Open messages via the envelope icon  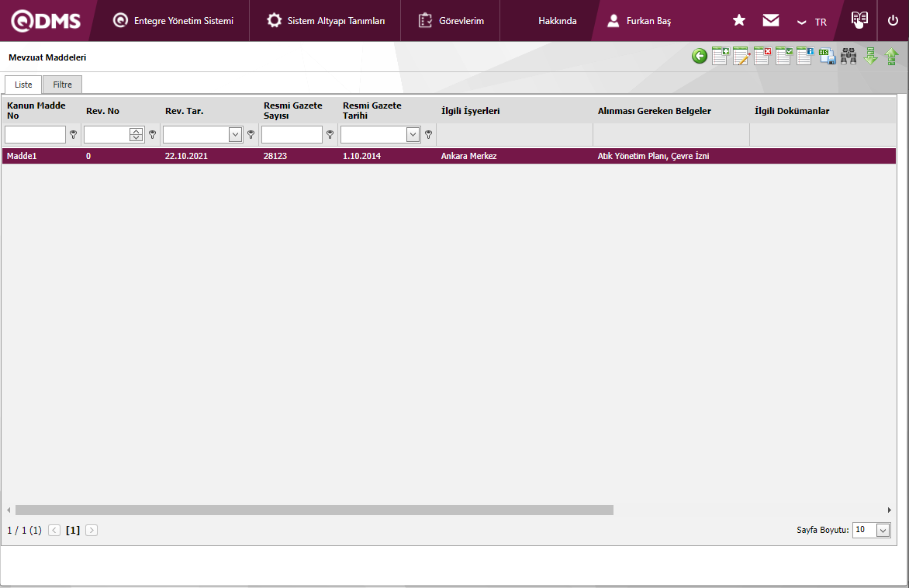(770, 20)
